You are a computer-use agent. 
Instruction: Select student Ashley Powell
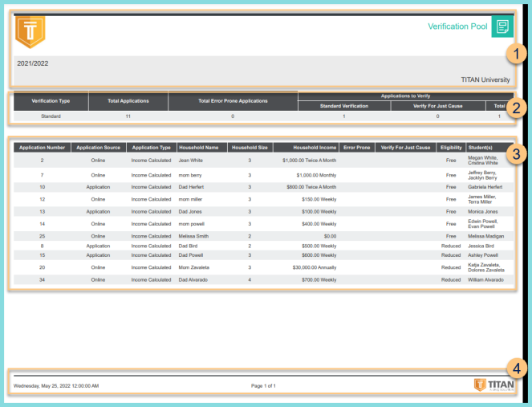[x=483, y=255]
